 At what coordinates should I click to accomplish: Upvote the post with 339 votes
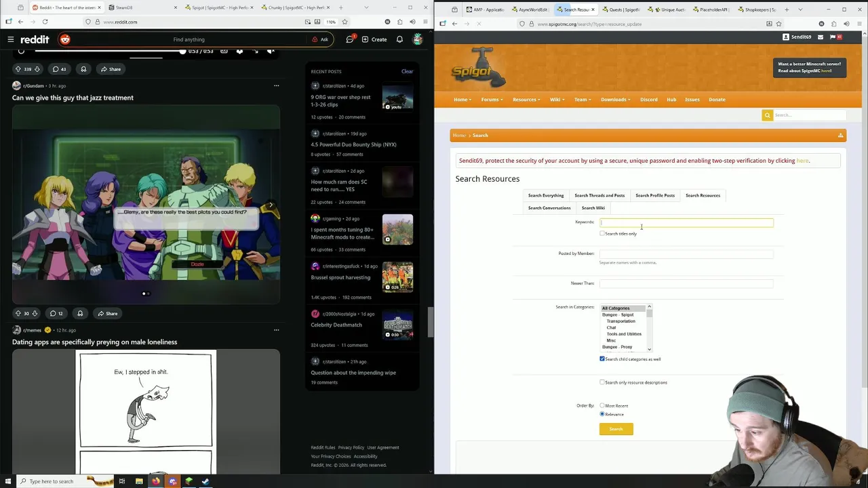pyautogui.click(x=18, y=69)
